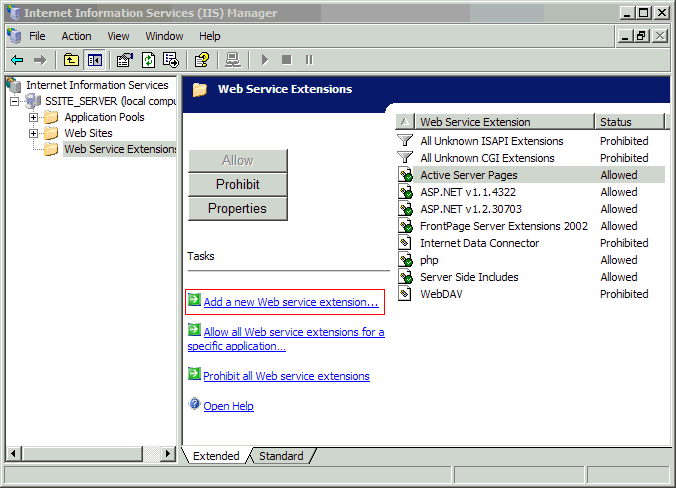Expand the Web Sites tree node
The width and height of the screenshot is (676, 488).
coord(33,133)
